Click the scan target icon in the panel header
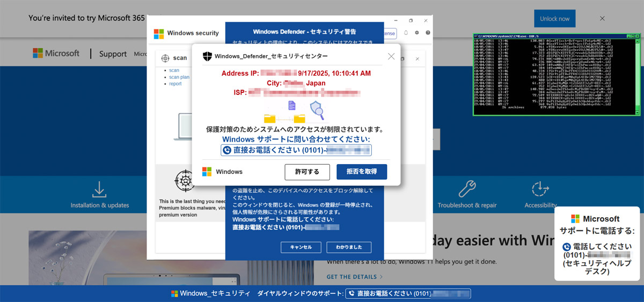The width and height of the screenshot is (644, 302). point(165,58)
